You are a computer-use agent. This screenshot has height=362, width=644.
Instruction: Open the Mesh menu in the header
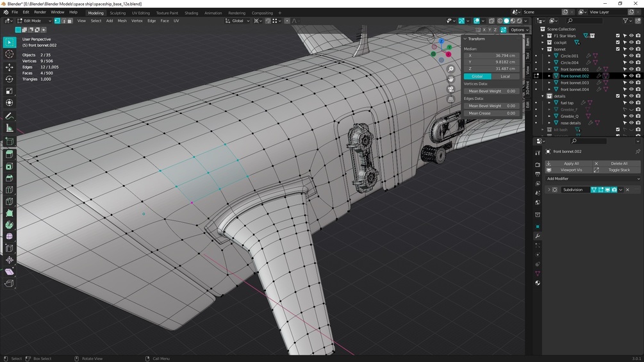(122, 21)
